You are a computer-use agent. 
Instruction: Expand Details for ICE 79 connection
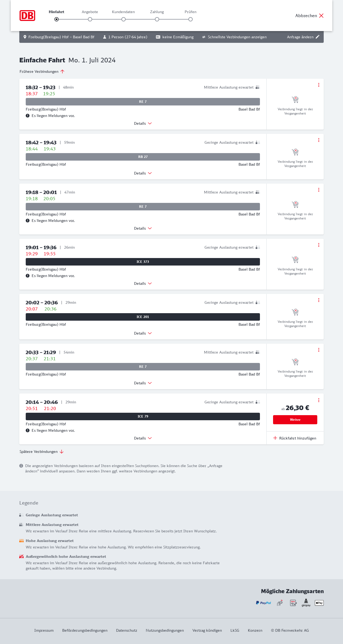pos(143,438)
